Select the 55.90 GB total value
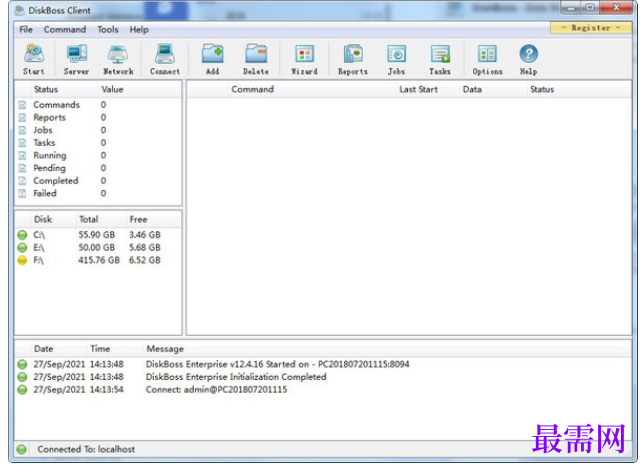Screen dimensions: 644x470 tap(97, 235)
